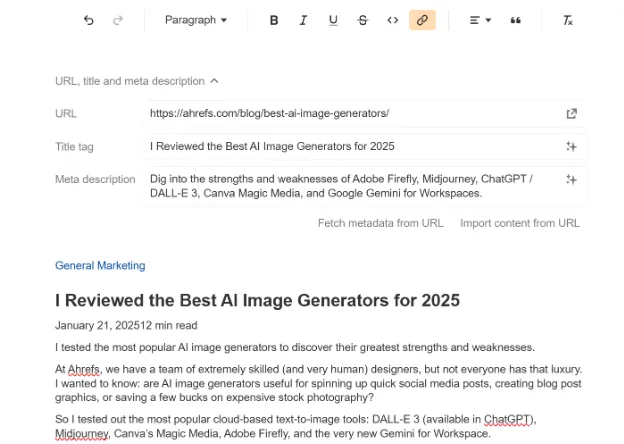The height and width of the screenshot is (444, 624).
Task: Toggle strikethrough formatting
Action: 363,20
